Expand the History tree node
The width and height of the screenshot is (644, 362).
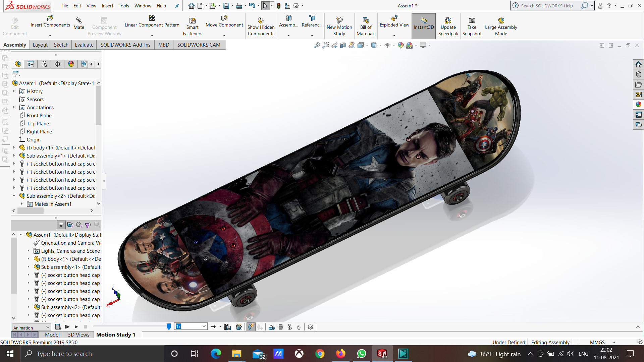14,91
